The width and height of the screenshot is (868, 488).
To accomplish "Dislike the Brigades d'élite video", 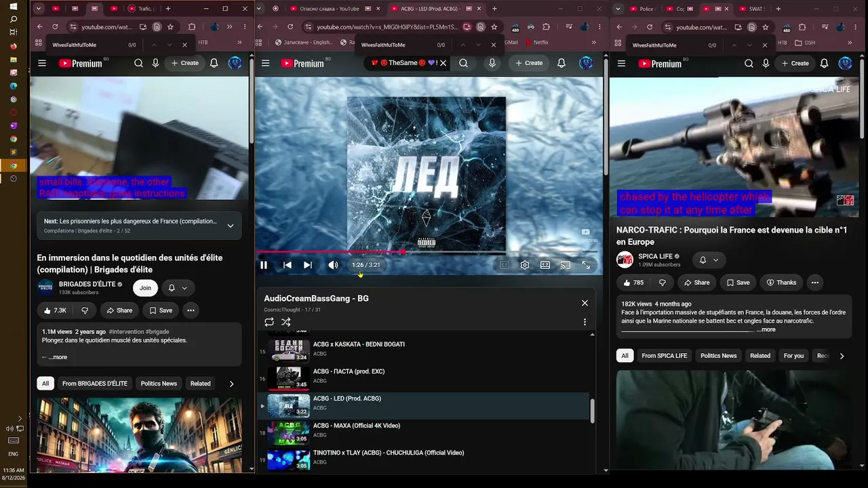I will click(85, 310).
